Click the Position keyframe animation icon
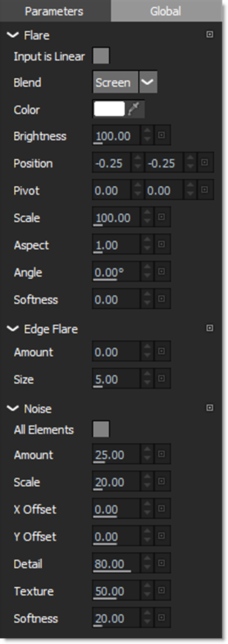This screenshot has height=644, width=228. point(205,163)
